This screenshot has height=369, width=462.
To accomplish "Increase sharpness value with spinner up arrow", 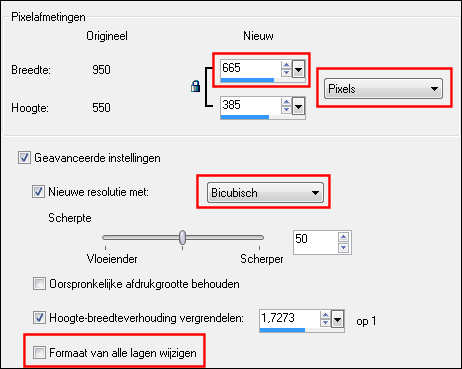I will pyautogui.click(x=343, y=237).
